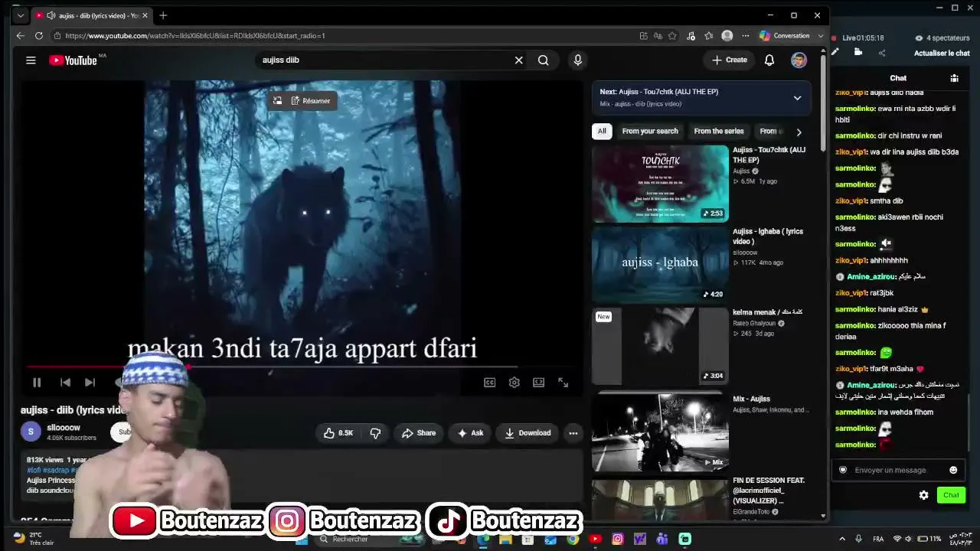Select the From the series chip
The width and height of the screenshot is (980, 551).
[719, 132]
